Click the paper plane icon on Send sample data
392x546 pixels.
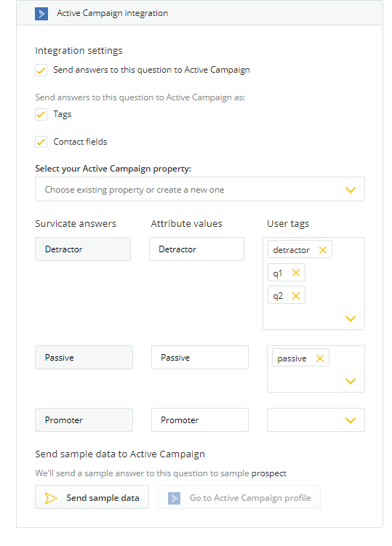click(x=51, y=498)
